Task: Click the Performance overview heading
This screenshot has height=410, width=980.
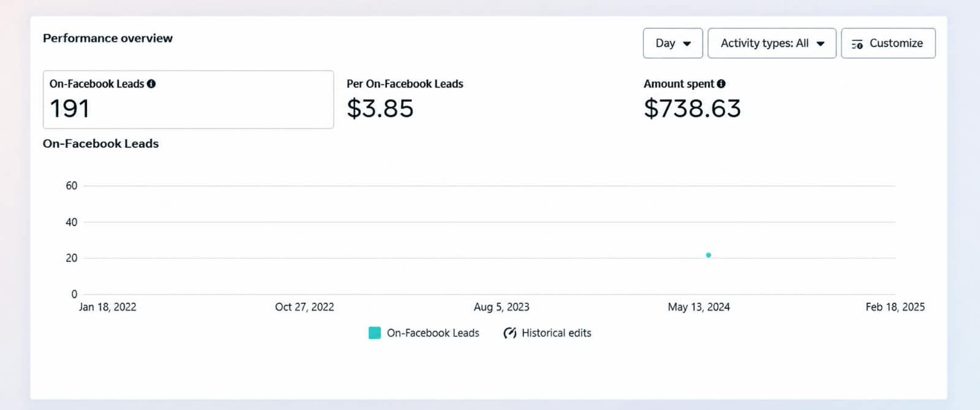Action: pos(108,38)
